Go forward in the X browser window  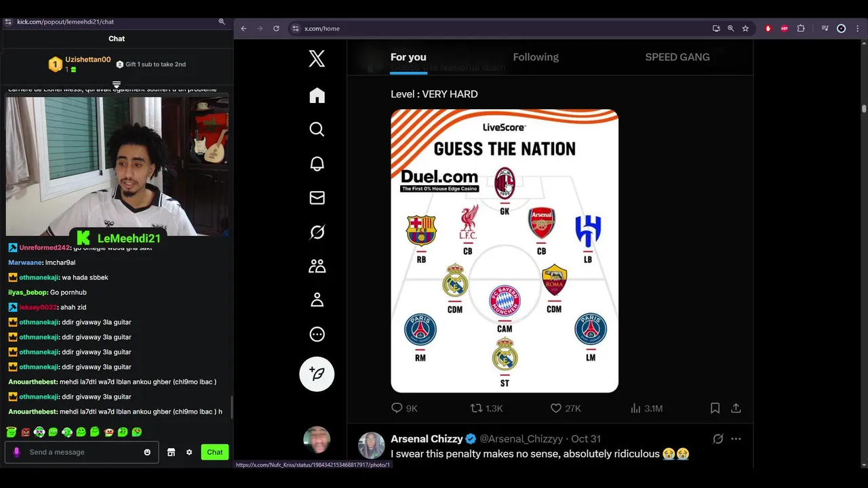click(x=260, y=28)
